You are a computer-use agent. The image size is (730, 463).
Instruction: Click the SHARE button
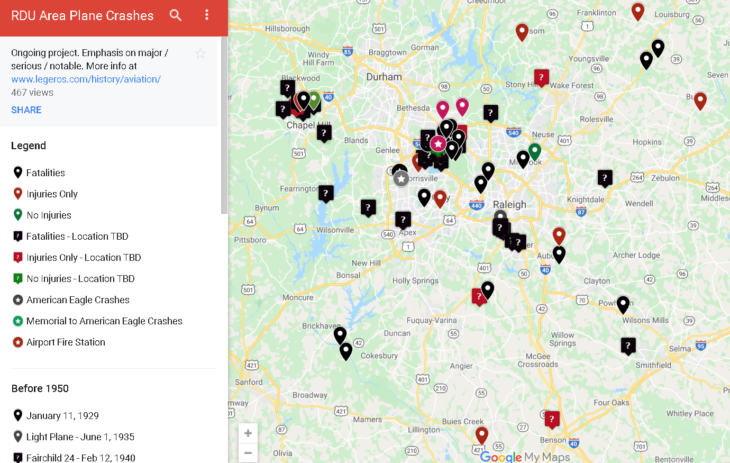tap(26, 110)
